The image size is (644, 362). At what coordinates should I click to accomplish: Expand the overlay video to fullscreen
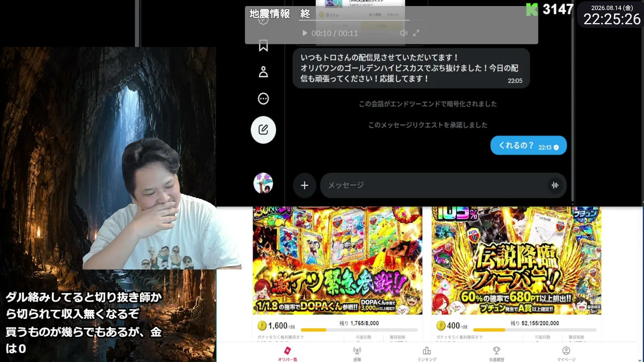coord(416,33)
